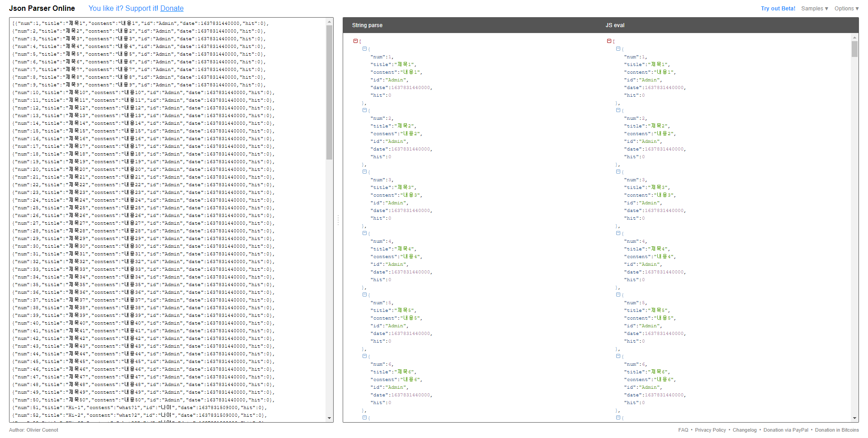
Task: Collapse the "num":4 object in JS eval
Action: [618, 233]
